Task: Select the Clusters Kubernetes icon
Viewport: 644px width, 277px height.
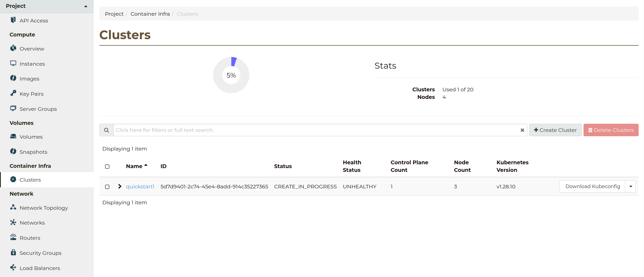Action: pyautogui.click(x=13, y=179)
